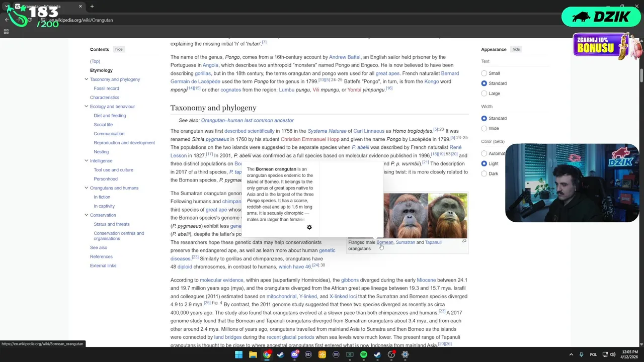Open Chrome apps grid icon in bookmarks bar
644x362 pixels.
click(6, 32)
